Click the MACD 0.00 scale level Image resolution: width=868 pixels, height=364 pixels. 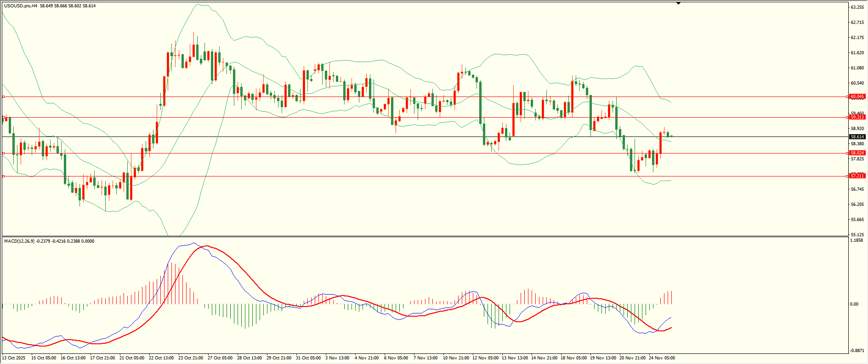pos(854,304)
